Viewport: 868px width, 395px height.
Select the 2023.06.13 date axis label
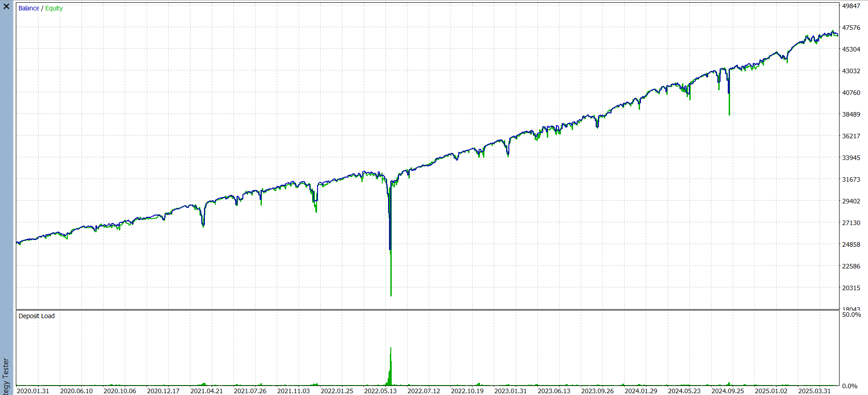[554, 390]
